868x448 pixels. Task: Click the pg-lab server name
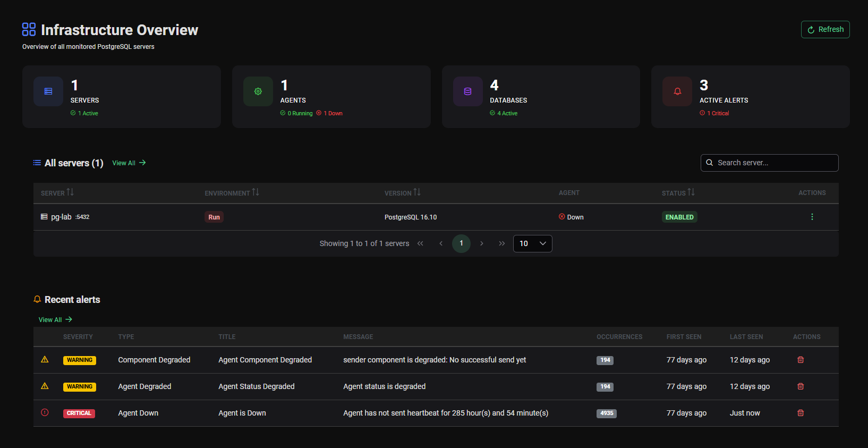(61, 217)
